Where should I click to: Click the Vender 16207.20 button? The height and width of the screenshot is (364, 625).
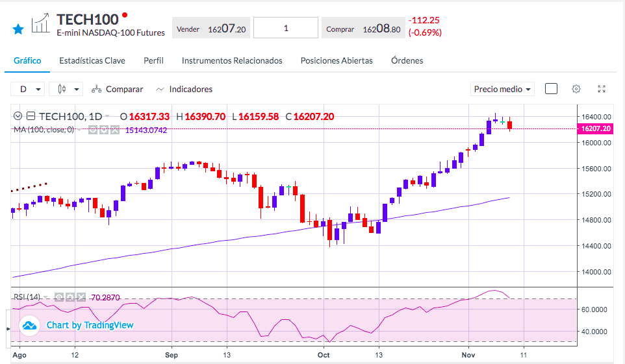point(211,28)
